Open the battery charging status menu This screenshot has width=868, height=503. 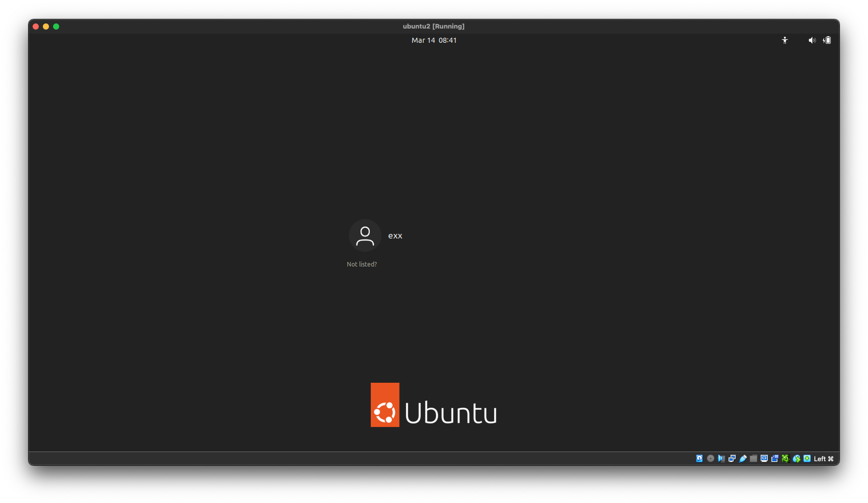(827, 40)
